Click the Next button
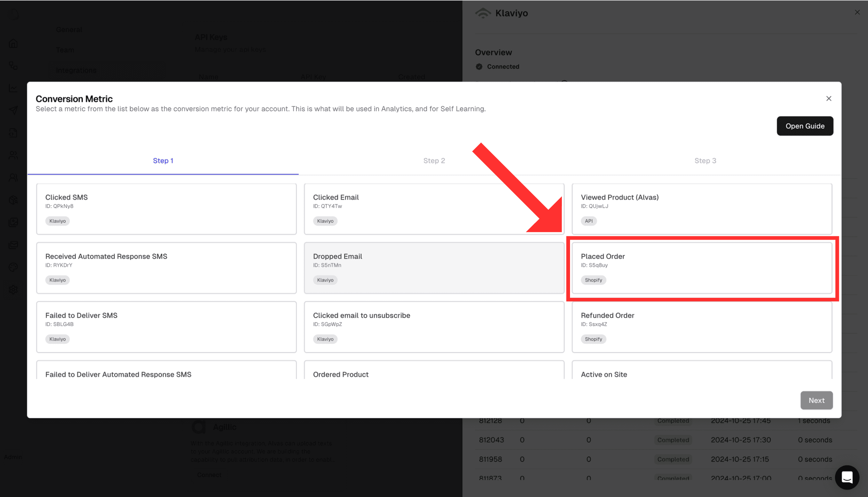Image resolution: width=868 pixels, height=497 pixels. 817,400
